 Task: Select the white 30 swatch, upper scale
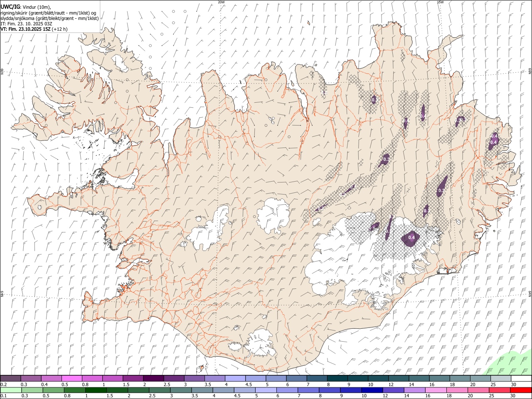click(x=521, y=379)
